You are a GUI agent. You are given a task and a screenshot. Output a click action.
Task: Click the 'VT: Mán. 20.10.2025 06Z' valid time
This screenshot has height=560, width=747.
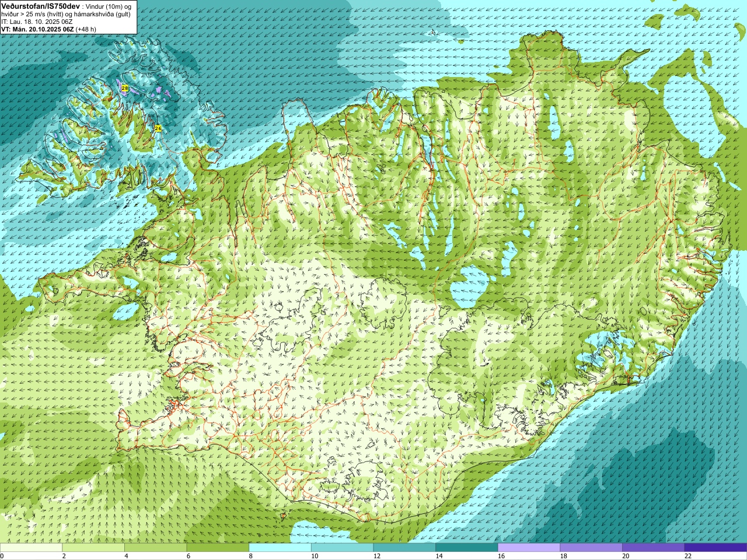(x=37, y=29)
